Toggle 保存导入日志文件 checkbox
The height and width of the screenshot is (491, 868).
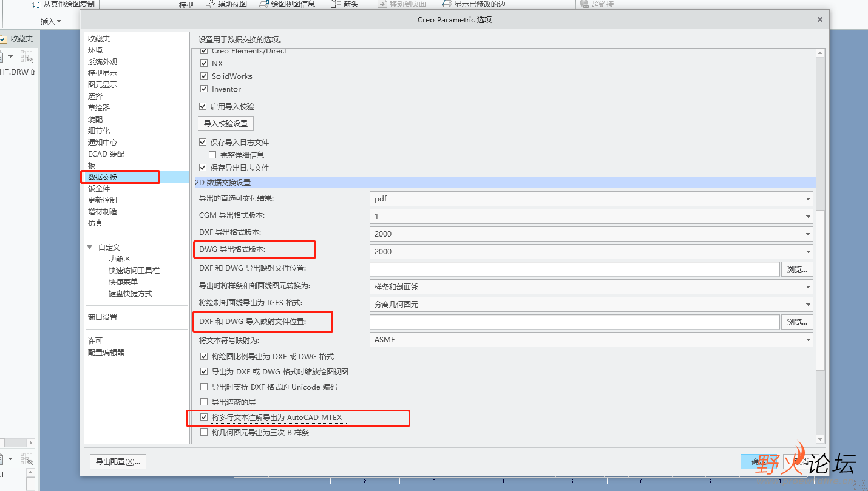point(203,142)
